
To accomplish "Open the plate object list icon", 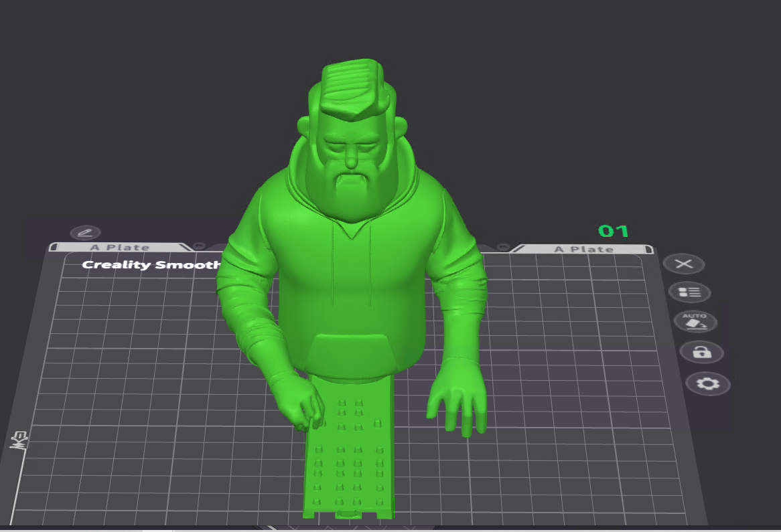I will click(689, 292).
